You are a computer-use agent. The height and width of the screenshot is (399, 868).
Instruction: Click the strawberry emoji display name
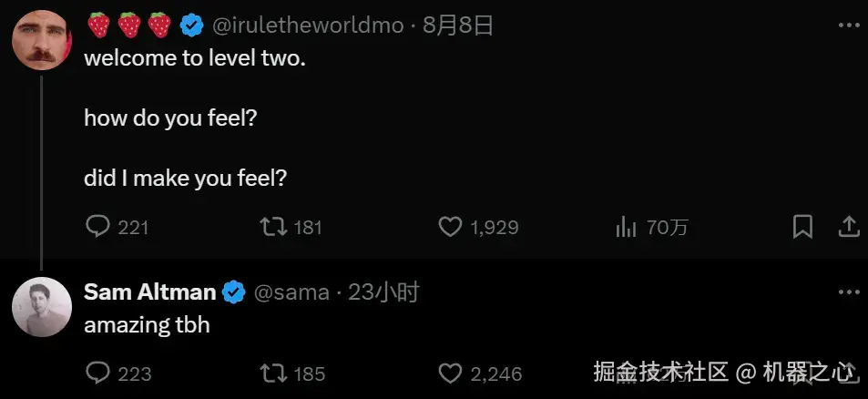[x=128, y=26]
